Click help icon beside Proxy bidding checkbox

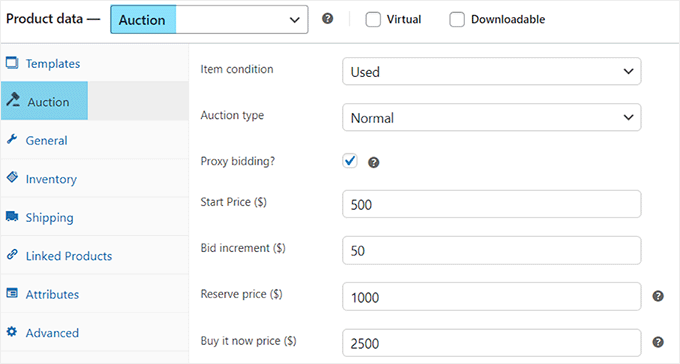click(x=373, y=163)
